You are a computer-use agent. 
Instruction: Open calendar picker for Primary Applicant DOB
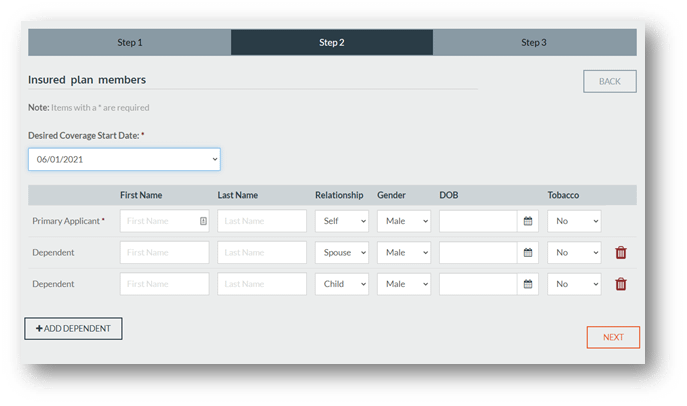point(528,221)
